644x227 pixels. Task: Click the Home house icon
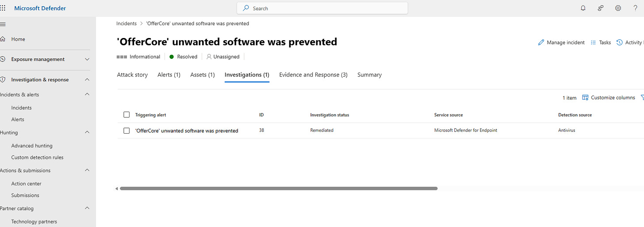[3, 39]
